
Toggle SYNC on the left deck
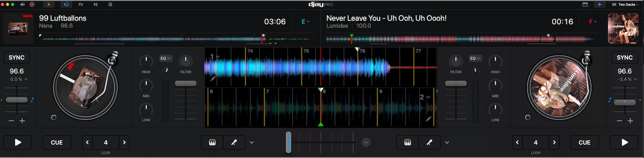point(16,57)
